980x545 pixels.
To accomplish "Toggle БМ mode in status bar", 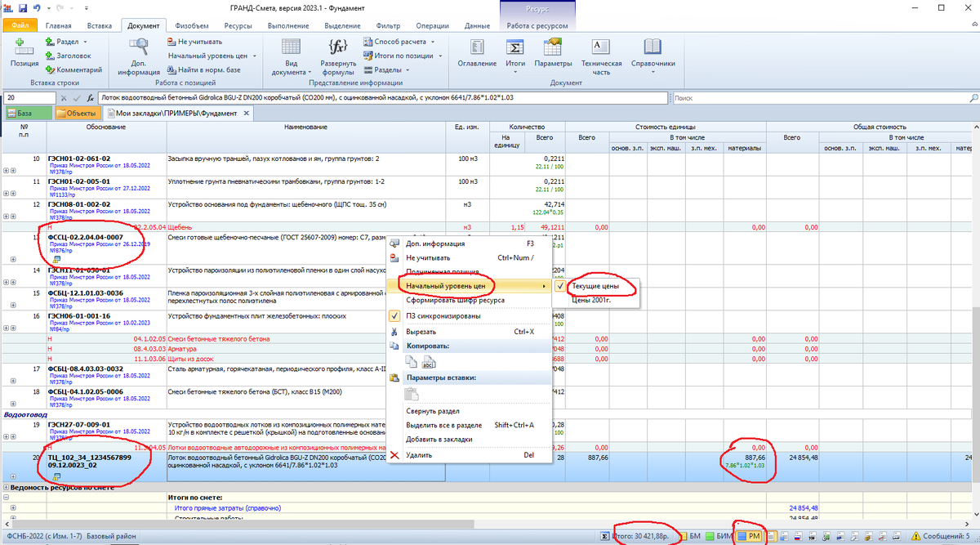I will point(690,536).
